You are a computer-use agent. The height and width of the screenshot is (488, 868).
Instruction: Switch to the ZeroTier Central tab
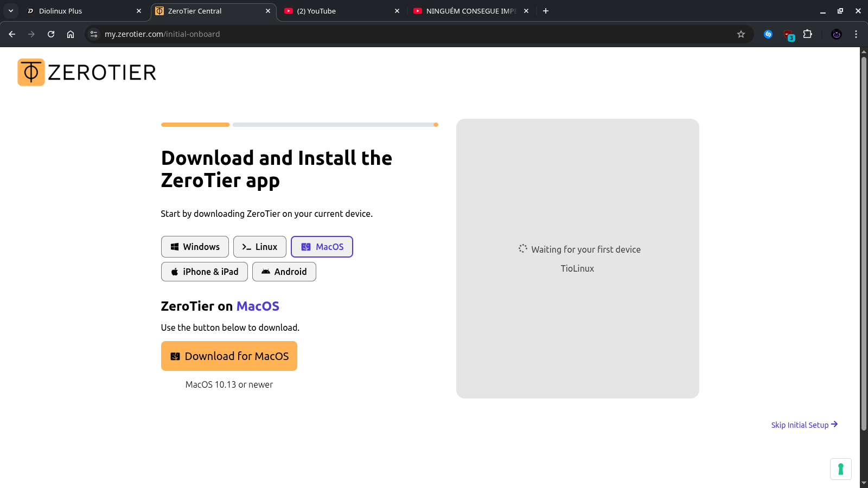(x=213, y=11)
